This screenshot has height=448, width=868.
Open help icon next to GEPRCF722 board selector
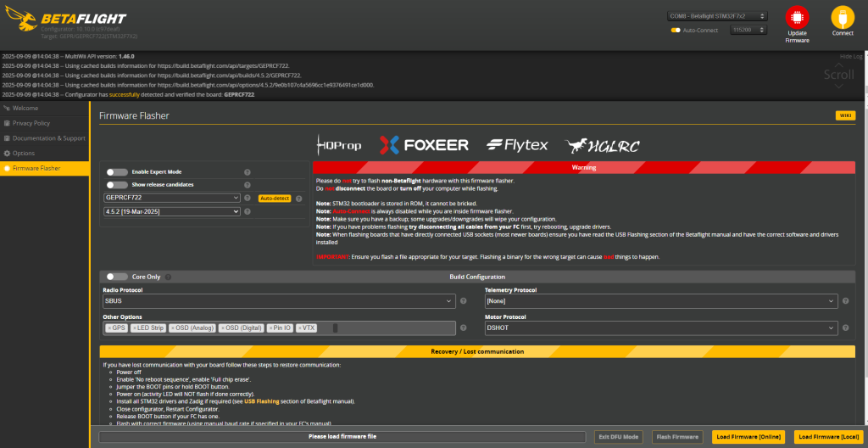pyautogui.click(x=248, y=198)
